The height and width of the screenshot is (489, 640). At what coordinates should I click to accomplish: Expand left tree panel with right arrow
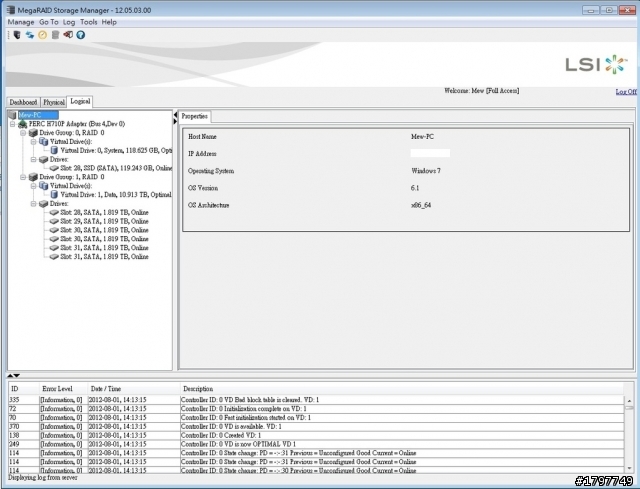pos(176,121)
